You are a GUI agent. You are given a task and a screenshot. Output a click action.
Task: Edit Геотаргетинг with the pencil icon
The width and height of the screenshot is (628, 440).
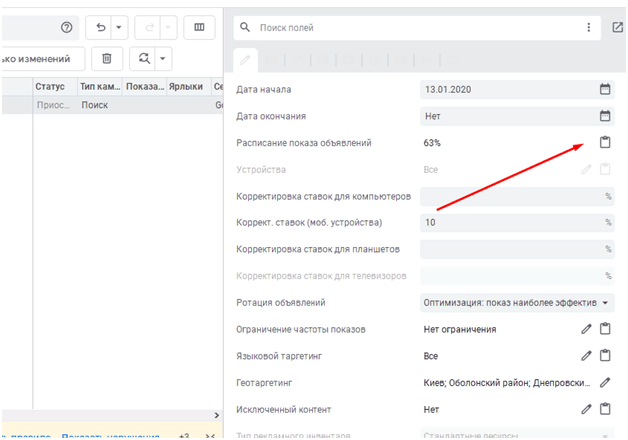(605, 382)
